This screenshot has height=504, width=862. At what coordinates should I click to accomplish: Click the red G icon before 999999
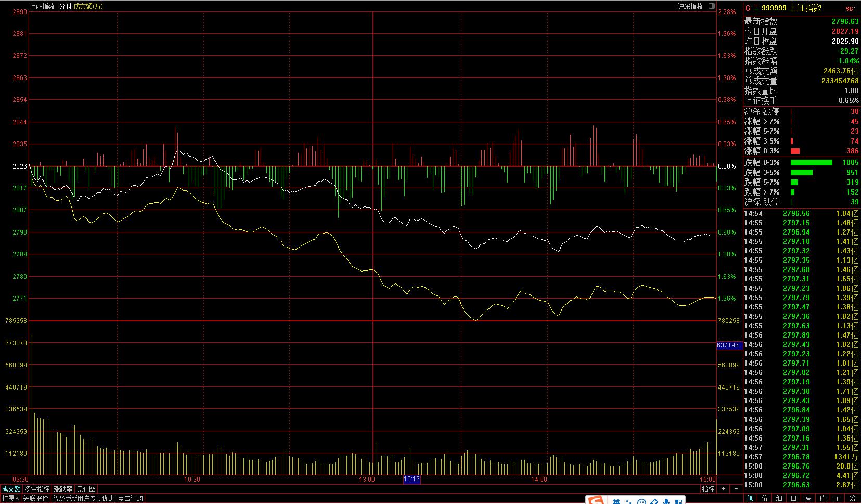(x=748, y=8)
